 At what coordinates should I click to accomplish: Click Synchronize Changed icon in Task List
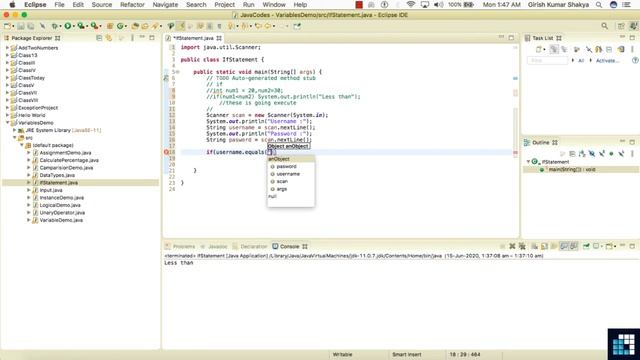tap(621, 49)
